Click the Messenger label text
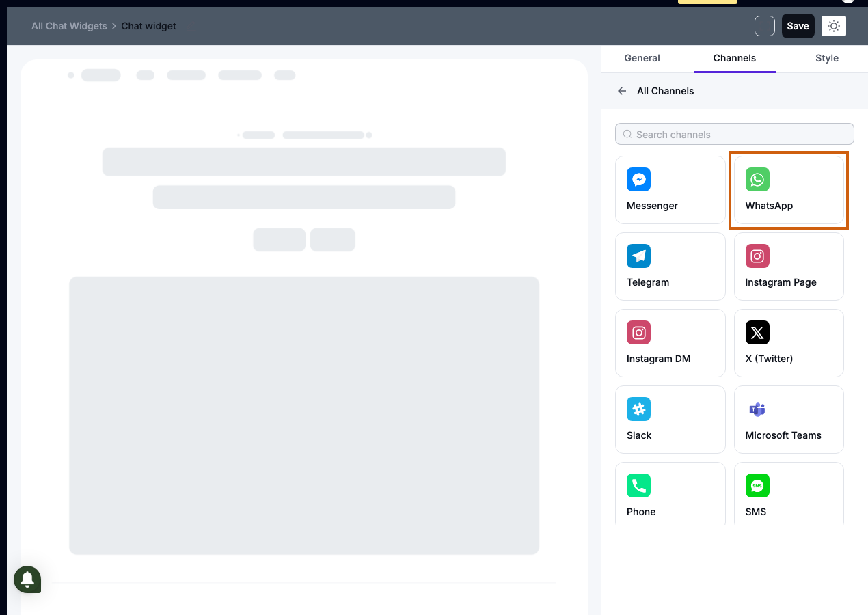The height and width of the screenshot is (615, 868). (652, 206)
